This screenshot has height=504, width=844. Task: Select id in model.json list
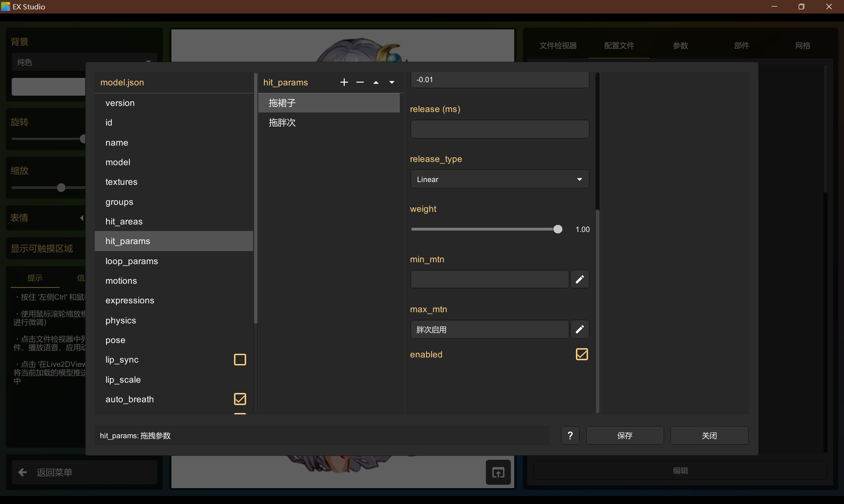pos(174,122)
